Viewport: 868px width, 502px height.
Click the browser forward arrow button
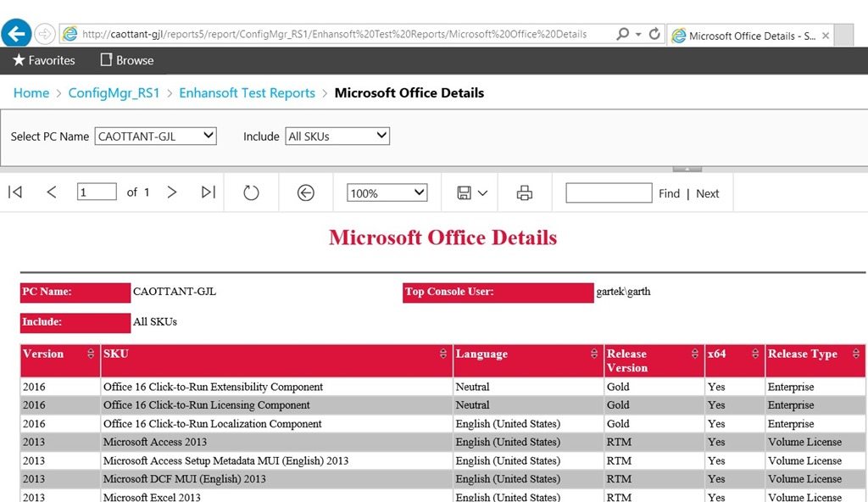[x=44, y=34]
